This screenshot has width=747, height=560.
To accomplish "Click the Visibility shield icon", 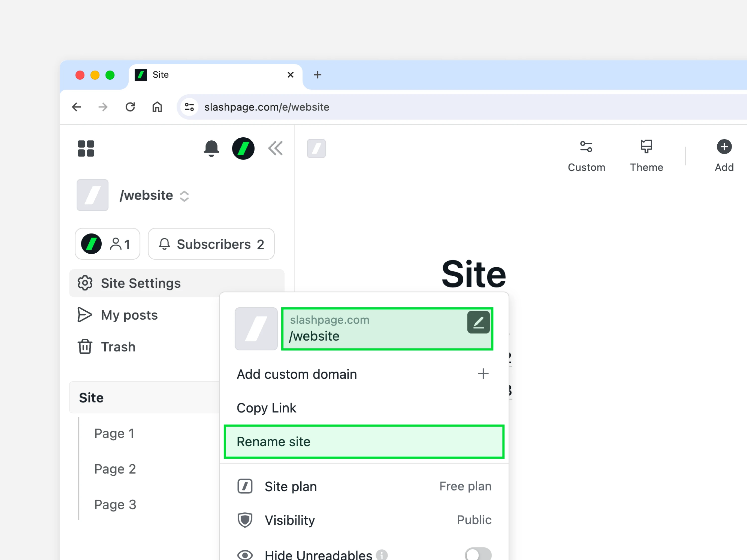I will coord(245,520).
